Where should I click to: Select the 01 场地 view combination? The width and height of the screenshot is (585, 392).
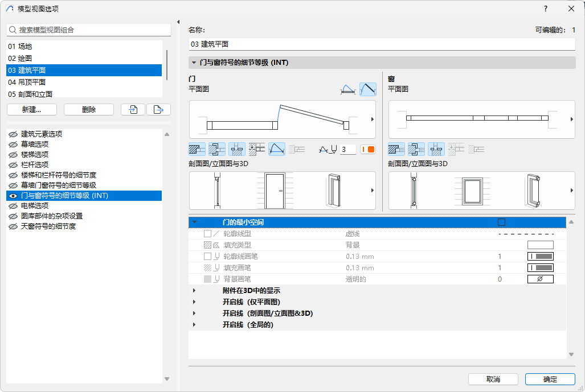(x=84, y=46)
